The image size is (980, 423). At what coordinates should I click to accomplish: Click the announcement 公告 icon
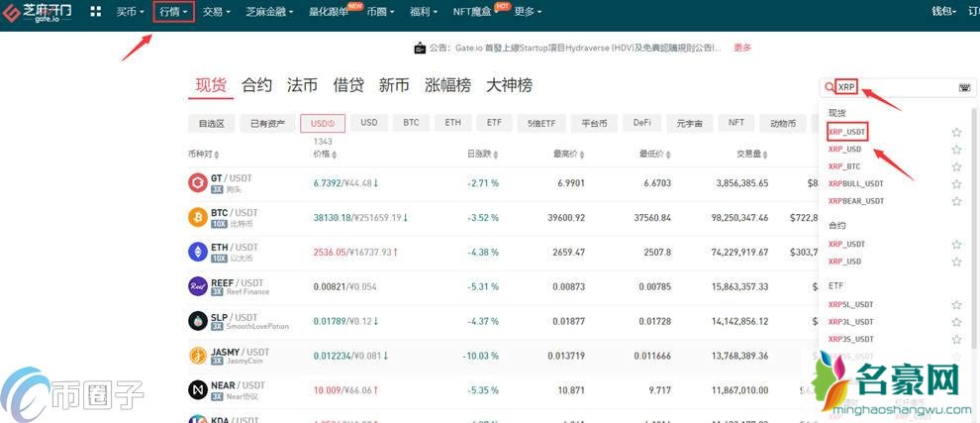(x=420, y=48)
